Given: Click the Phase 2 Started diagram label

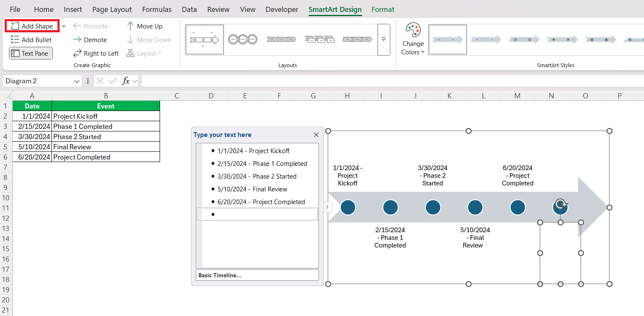Looking at the screenshot, I should pos(432,175).
